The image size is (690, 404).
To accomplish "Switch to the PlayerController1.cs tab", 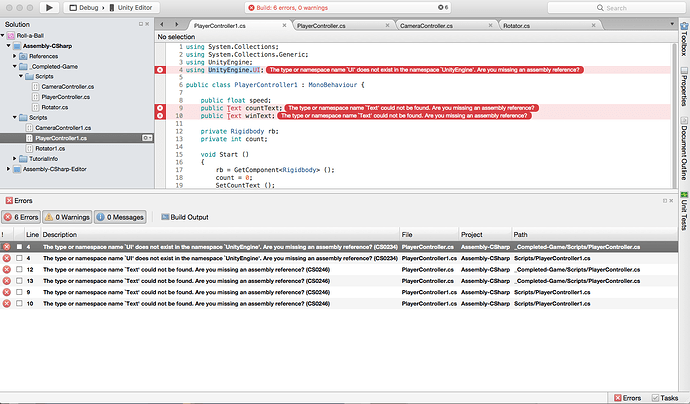I will point(220,26).
